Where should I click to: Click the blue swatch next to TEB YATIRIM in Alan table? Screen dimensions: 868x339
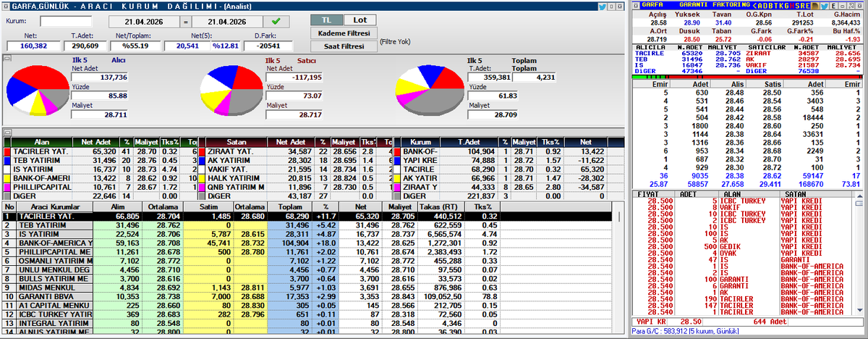click(7, 160)
